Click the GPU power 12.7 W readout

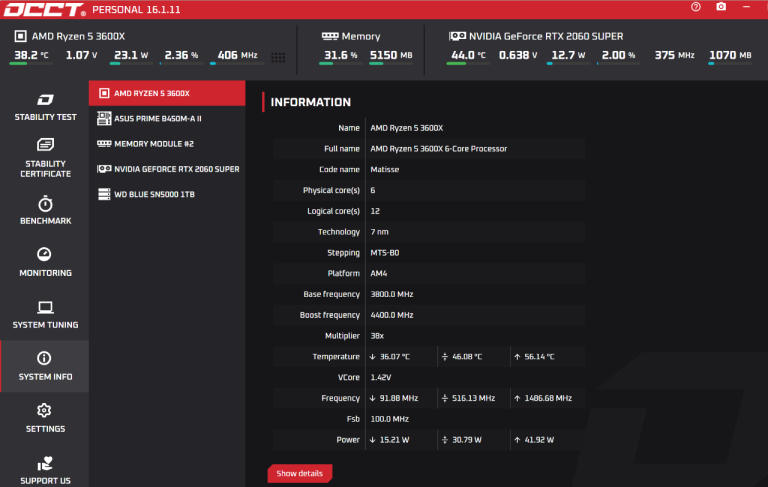[568, 55]
